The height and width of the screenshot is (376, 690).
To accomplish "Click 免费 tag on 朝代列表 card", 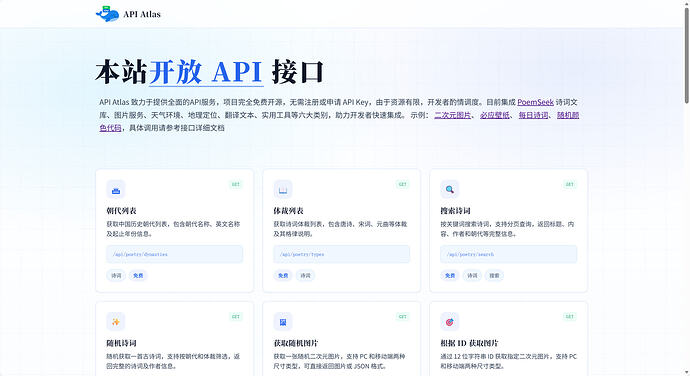I will tap(138, 276).
